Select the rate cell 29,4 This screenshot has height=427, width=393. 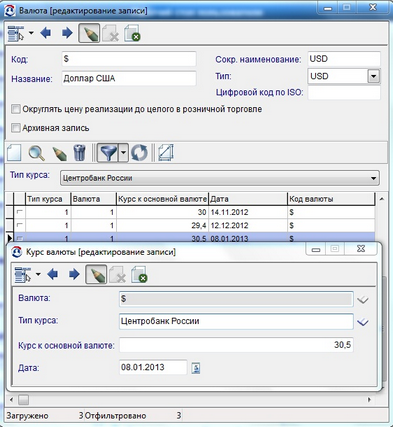point(162,226)
